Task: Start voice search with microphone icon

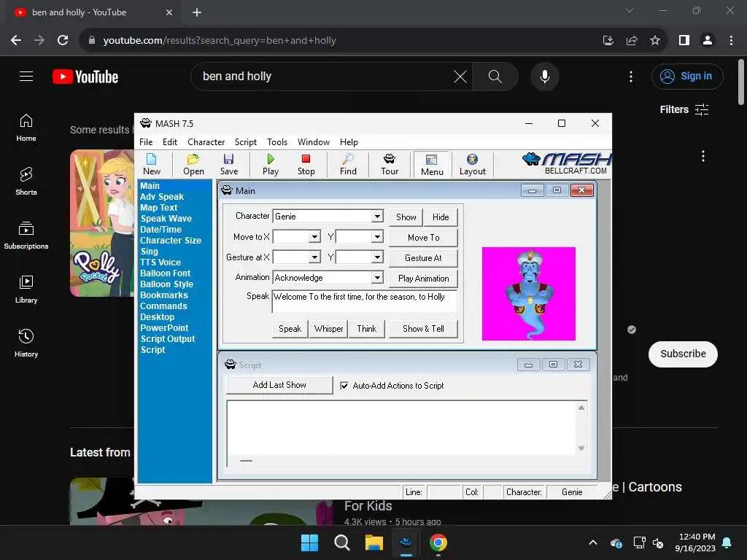Action: [x=544, y=76]
